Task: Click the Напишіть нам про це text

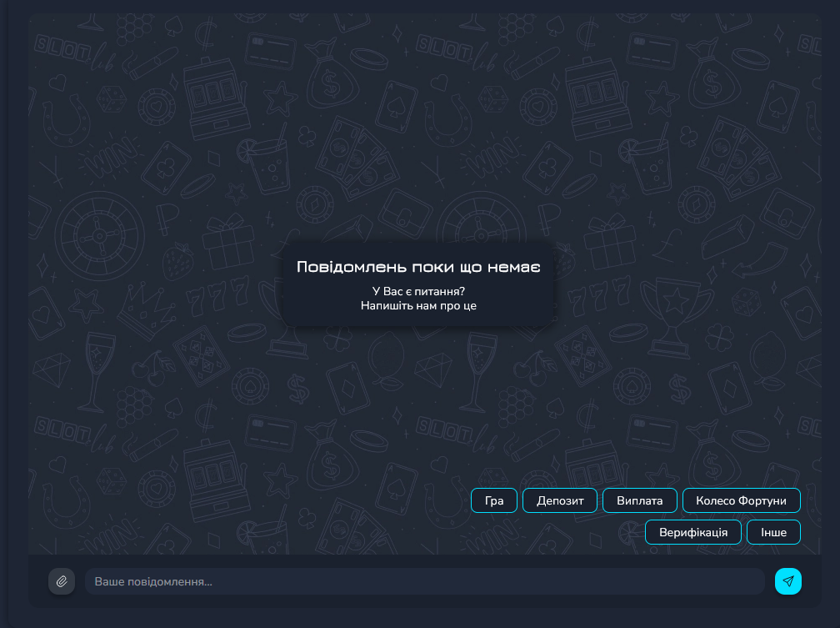Action: (418, 305)
